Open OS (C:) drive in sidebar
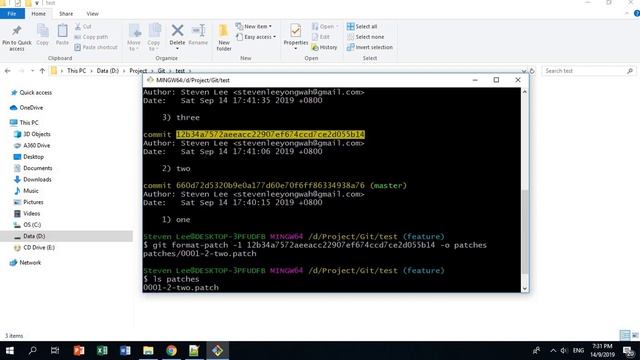Screen dimensions: 640x360 pyautogui.click(x=27, y=225)
